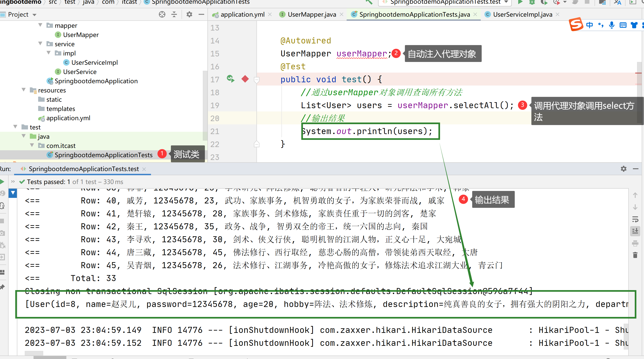Open the run configuration dropdown SpringbootdemoApplicationTests.test
The width and height of the screenshot is (644, 359).
pos(445,2)
